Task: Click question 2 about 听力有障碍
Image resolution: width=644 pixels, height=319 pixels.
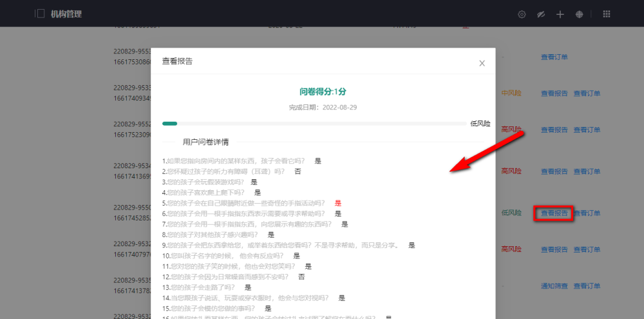Action: 223,171
